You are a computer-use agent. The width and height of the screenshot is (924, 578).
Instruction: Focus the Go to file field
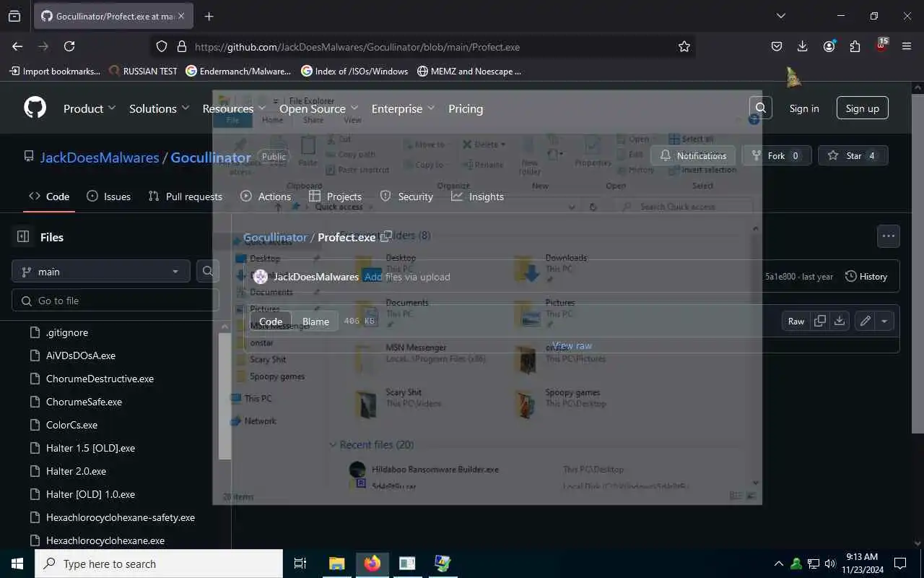click(x=115, y=301)
